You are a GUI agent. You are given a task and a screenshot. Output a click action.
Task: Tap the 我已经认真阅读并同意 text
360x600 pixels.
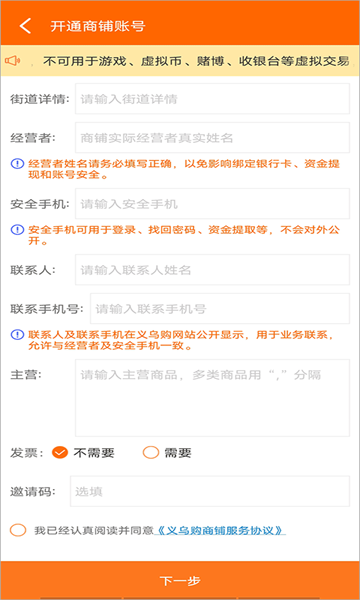[x=93, y=531]
